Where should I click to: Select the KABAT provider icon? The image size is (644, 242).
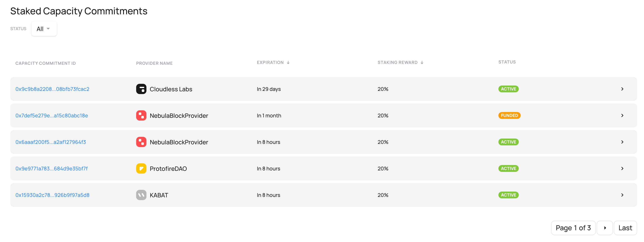pyautogui.click(x=141, y=195)
